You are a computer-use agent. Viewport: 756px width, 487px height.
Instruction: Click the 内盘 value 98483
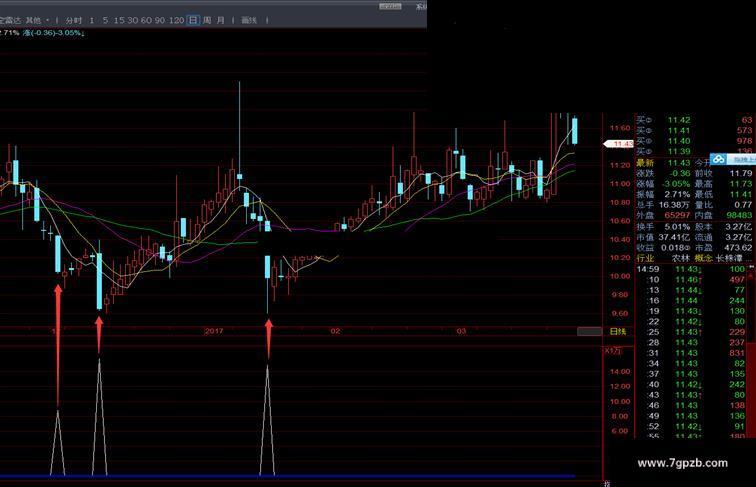tap(739, 216)
